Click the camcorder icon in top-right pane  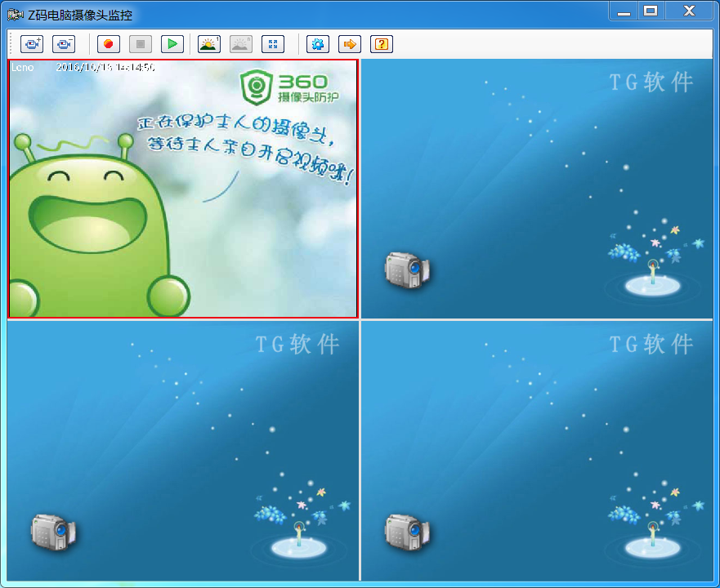407,270
